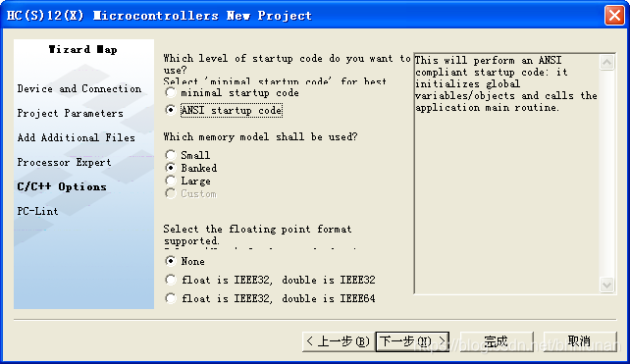Click the 下一步 (Next) button
Viewport: 630px width, 364px height.
click(412, 341)
